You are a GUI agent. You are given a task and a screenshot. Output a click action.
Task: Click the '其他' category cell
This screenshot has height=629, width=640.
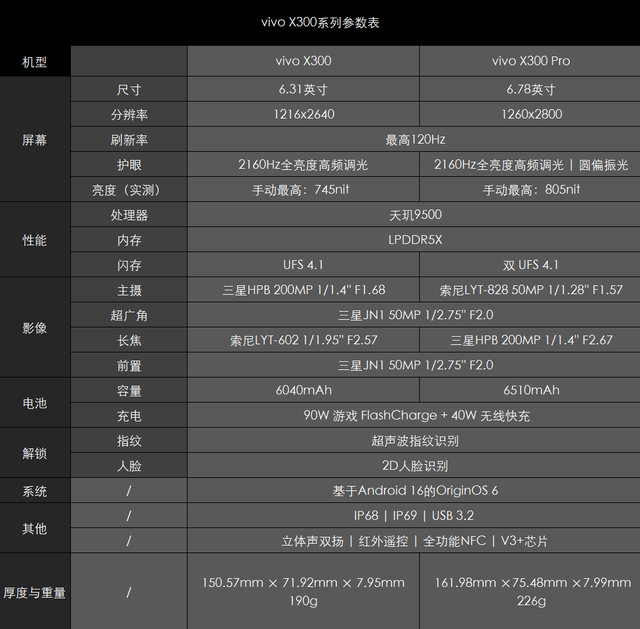(35, 529)
